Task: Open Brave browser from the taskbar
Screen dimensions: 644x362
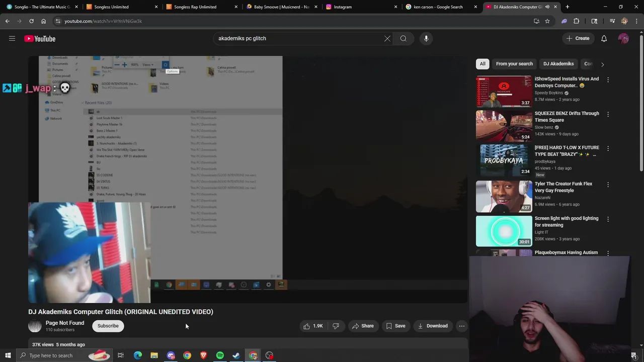Action: tap(203, 355)
